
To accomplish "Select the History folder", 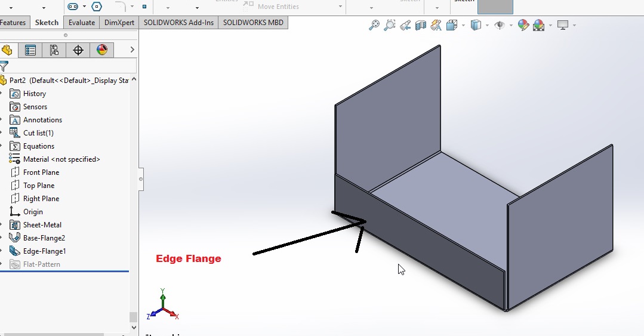I will click(35, 94).
